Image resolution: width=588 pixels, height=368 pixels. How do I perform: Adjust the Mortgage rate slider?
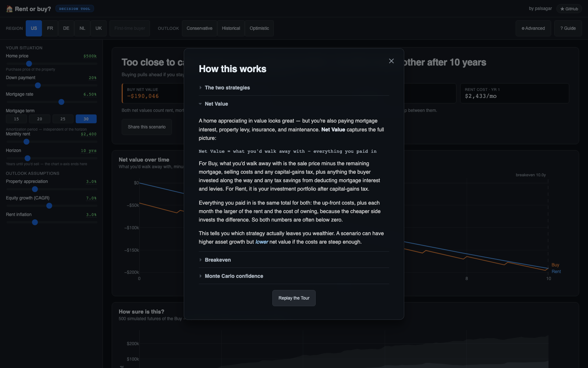coord(51,102)
